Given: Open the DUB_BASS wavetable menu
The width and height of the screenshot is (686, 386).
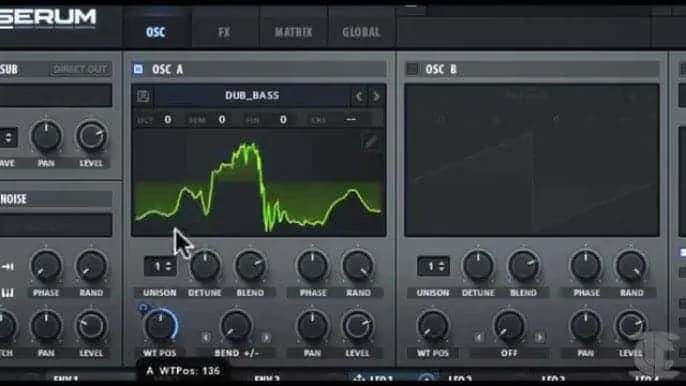Looking at the screenshot, I should click(x=252, y=95).
